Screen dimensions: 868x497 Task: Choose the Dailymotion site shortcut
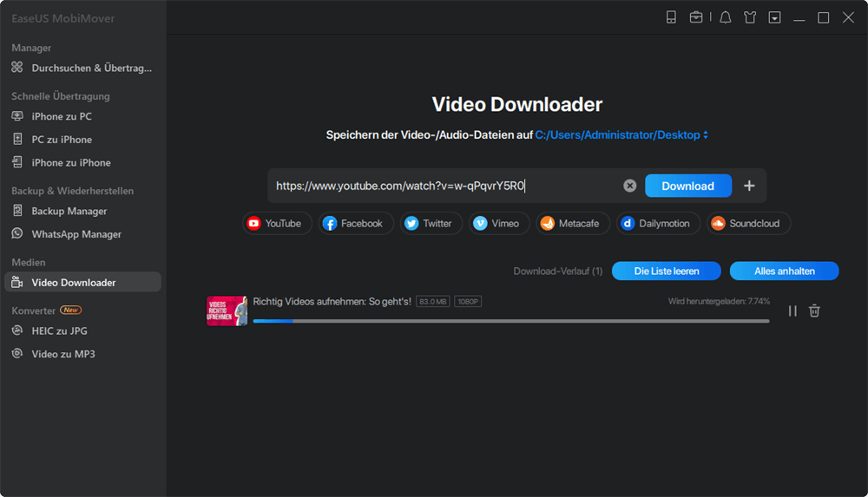658,224
